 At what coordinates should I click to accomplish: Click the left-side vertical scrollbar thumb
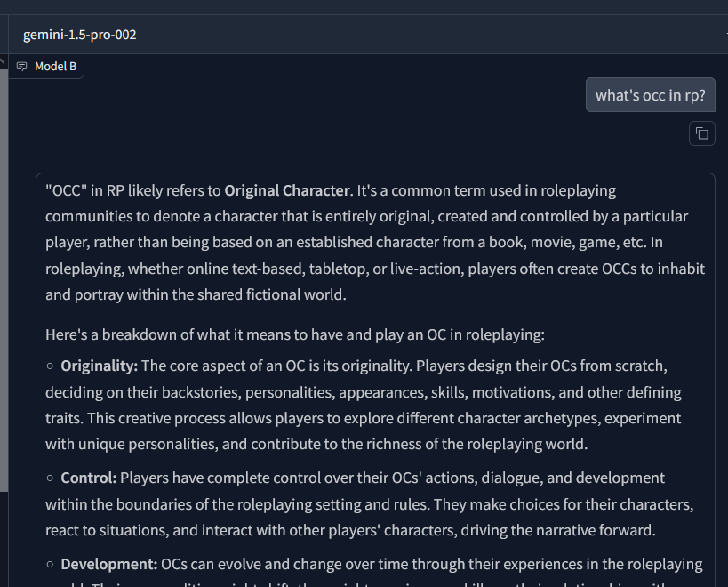point(4,279)
